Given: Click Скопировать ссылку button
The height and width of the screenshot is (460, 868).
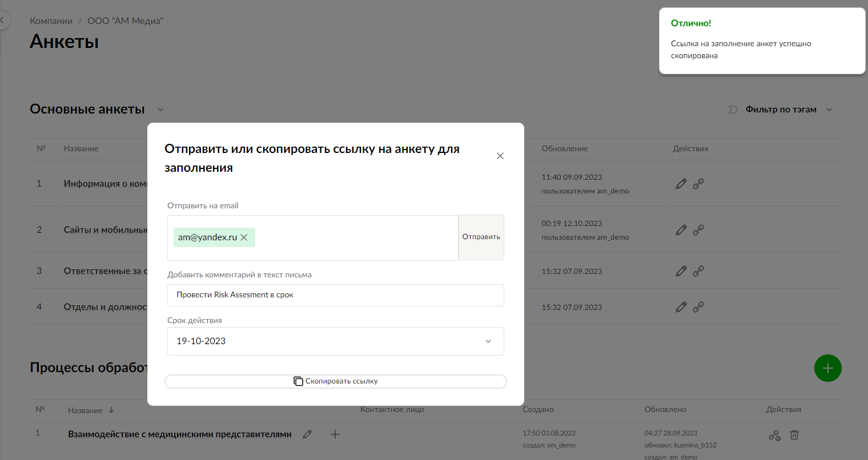Looking at the screenshot, I should [335, 381].
